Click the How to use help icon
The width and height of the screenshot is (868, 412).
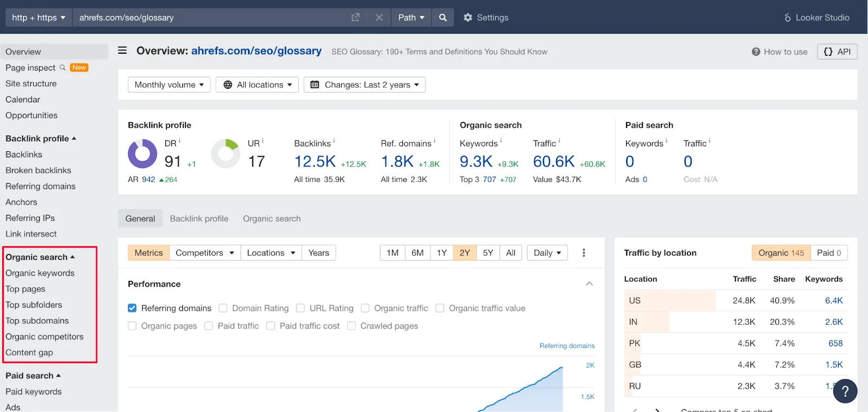coord(756,52)
